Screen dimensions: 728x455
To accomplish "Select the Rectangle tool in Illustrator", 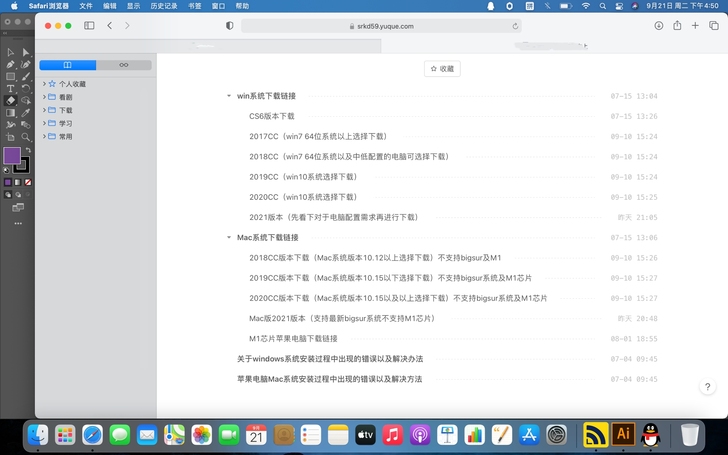I will [x=10, y=76].
